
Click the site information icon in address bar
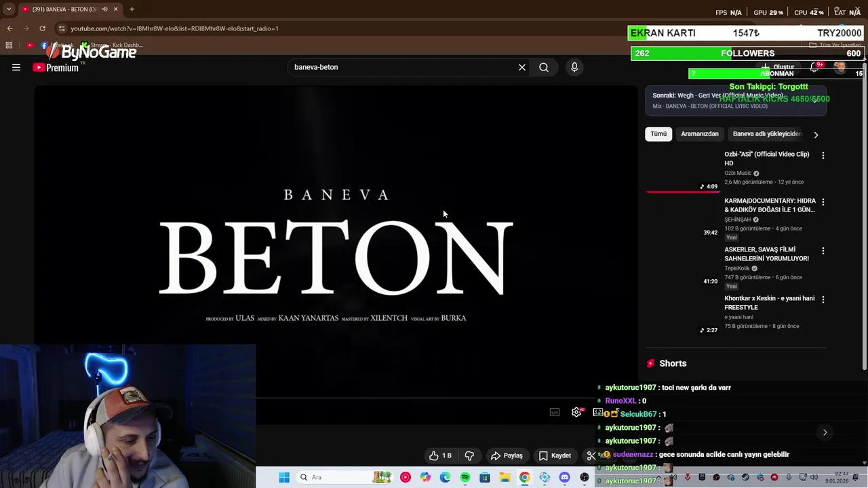[62, 28]
